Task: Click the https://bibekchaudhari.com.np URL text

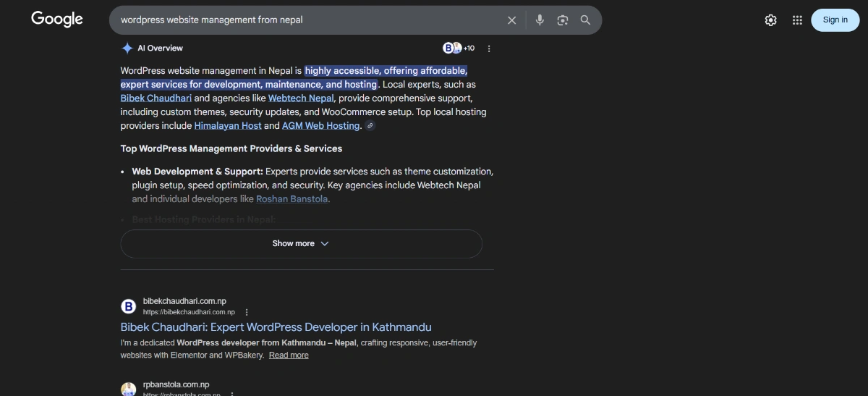Action: pos(189,313)
